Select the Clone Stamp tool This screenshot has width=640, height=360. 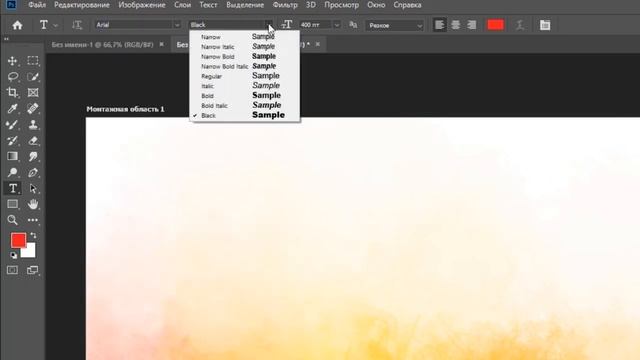tap(33, 124)
